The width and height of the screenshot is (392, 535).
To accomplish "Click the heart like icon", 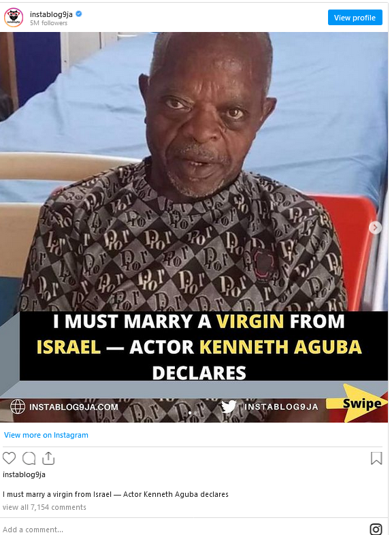I will tap(10, 458).
